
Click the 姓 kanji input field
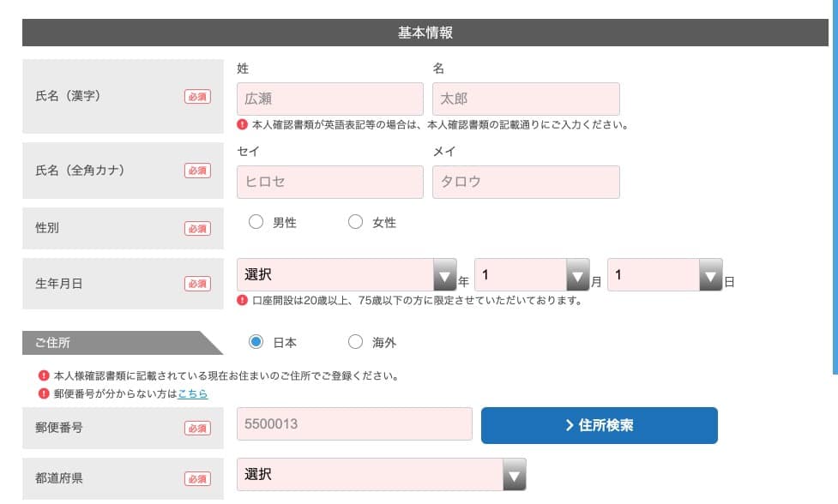tap(330, 99)
